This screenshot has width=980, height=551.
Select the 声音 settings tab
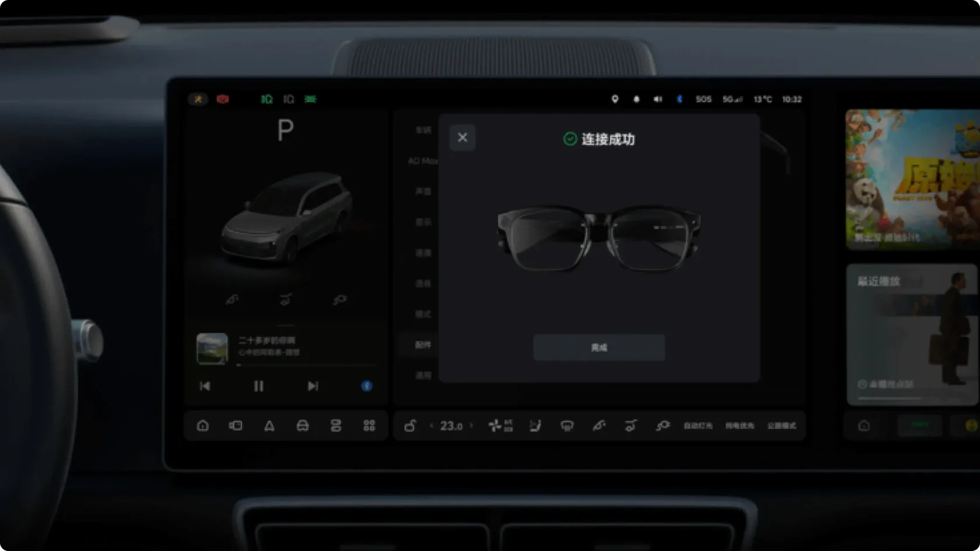point(423,191)
